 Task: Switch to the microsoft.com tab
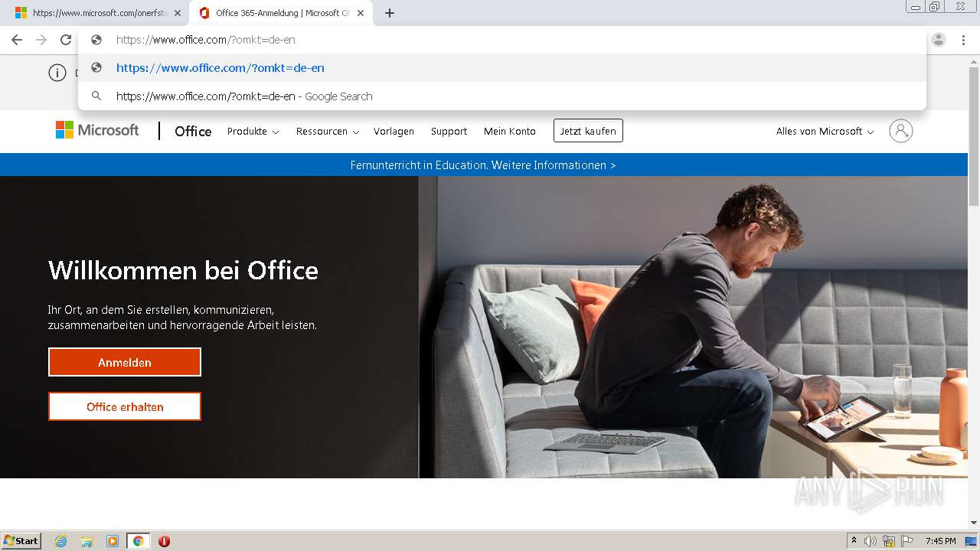[x=100, y=13]
